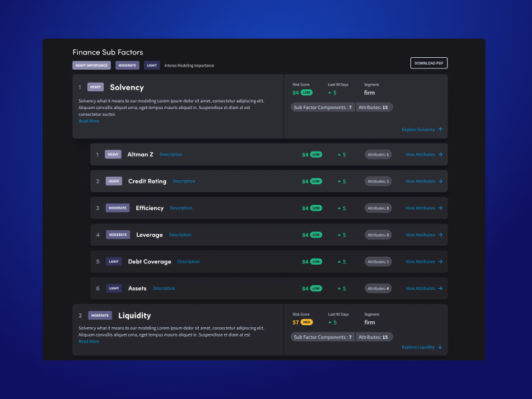Click the down arrow beside Explore Liquidity
The width and height of the screenshot is (532, 399).
tap(440, 346)
